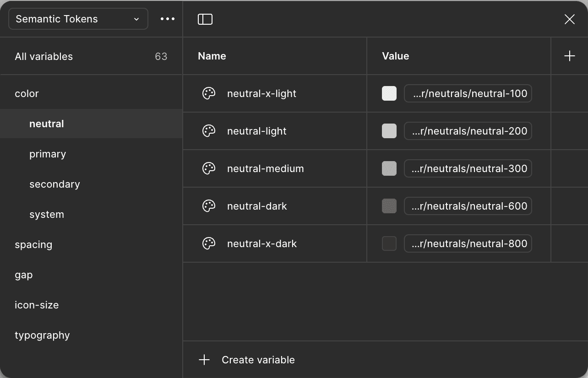Screen dimensions: 588x378
Task: Click the palette icon for neutral-medium
Action: (209, 168)
